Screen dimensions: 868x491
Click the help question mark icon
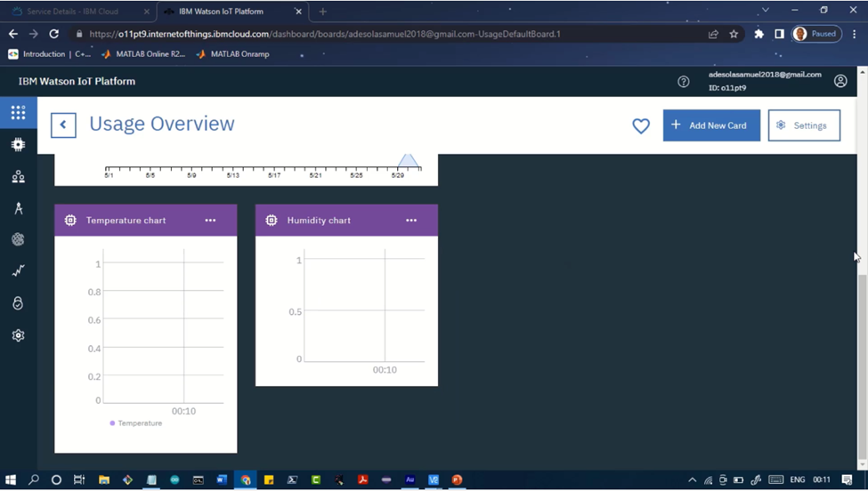pyautogui.click(x=684, y=82)
